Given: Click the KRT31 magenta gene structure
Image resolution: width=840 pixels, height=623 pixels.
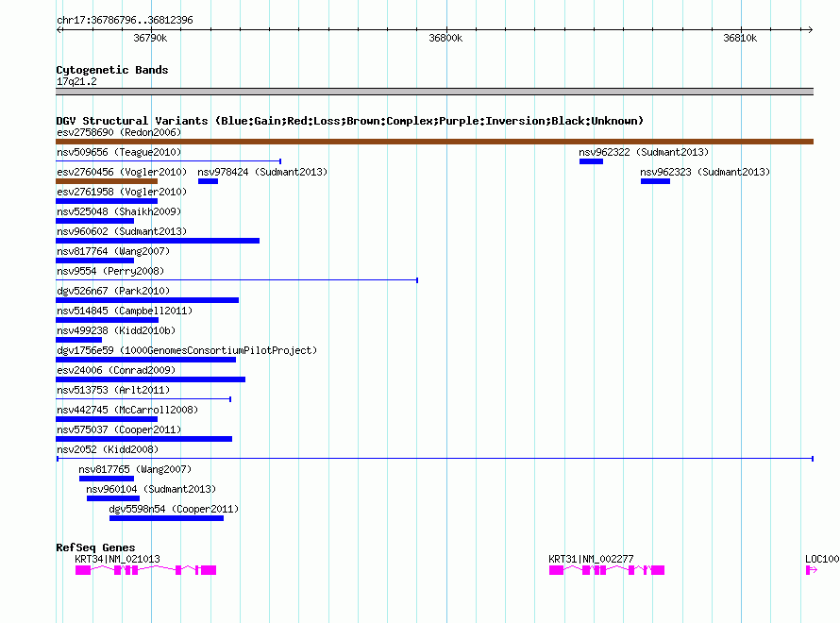Looking at the screenshot, I should click(607, 570).
